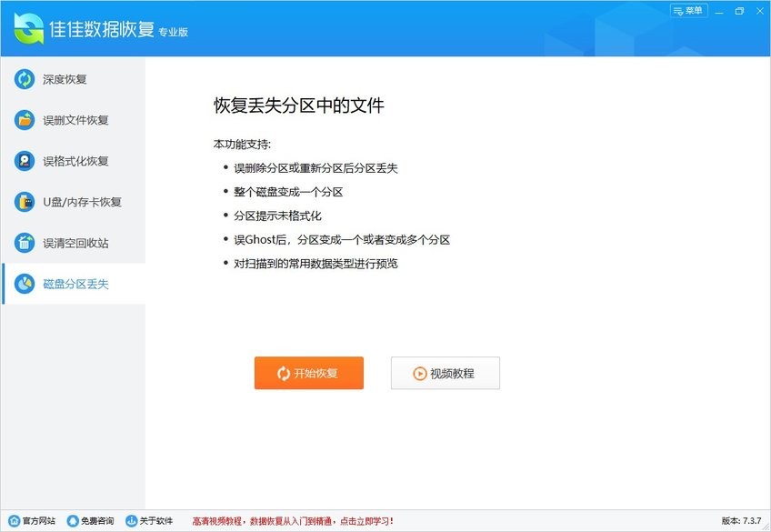Select the 误清空回收站 recovery icon

[25, 243]
